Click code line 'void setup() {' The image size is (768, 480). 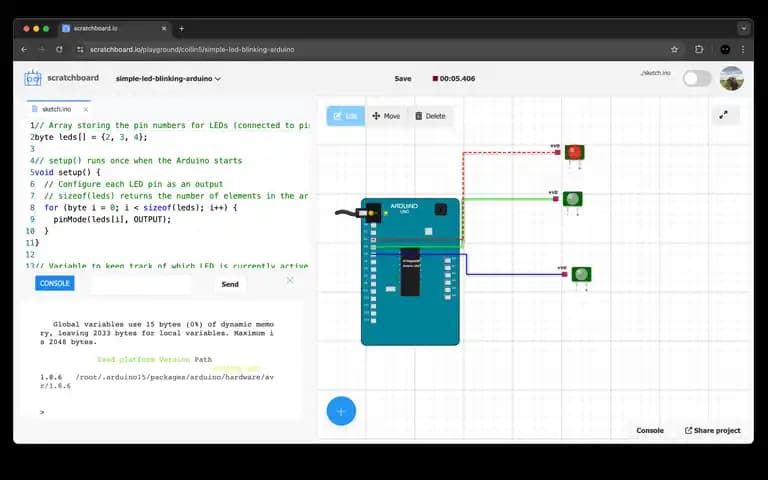[68, 172]
